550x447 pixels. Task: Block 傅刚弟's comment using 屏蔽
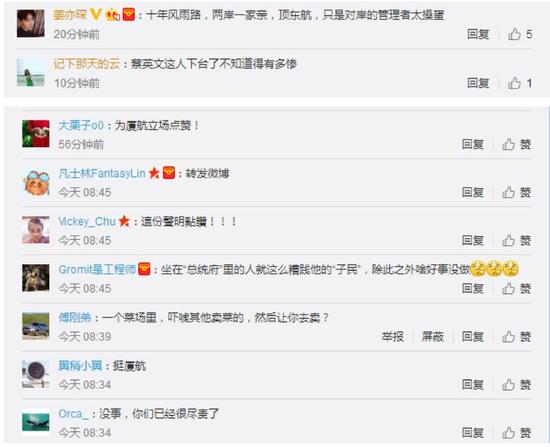pyautogui.click(x=433, y=336)
